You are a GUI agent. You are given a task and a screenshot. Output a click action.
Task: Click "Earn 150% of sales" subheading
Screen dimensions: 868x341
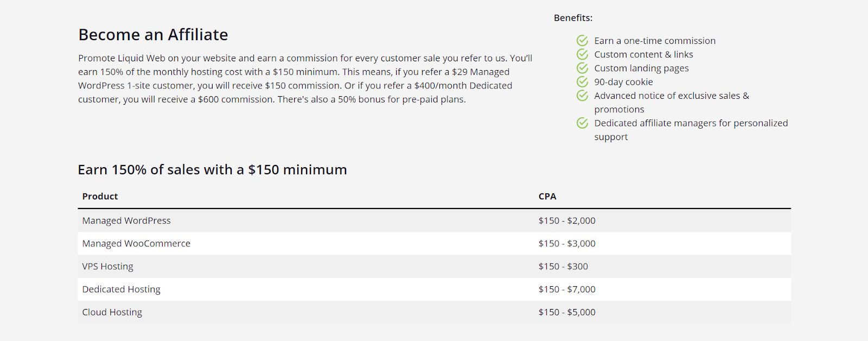212,170
